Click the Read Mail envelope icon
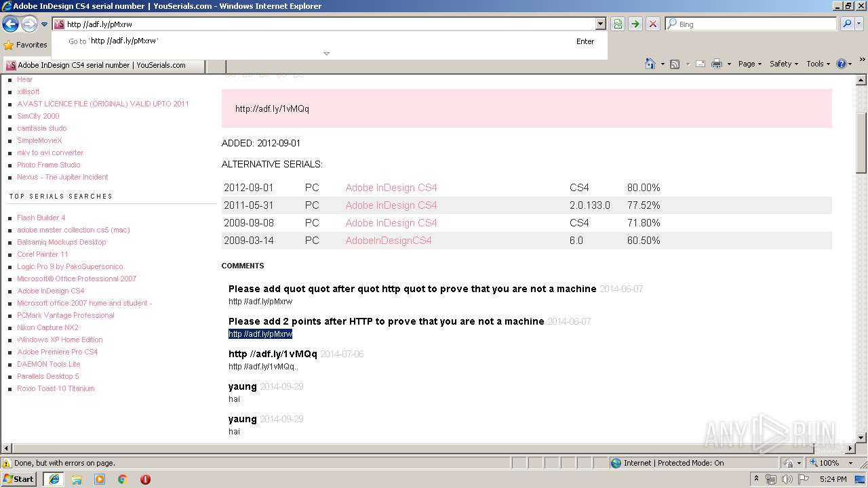 tap(700, 64)
